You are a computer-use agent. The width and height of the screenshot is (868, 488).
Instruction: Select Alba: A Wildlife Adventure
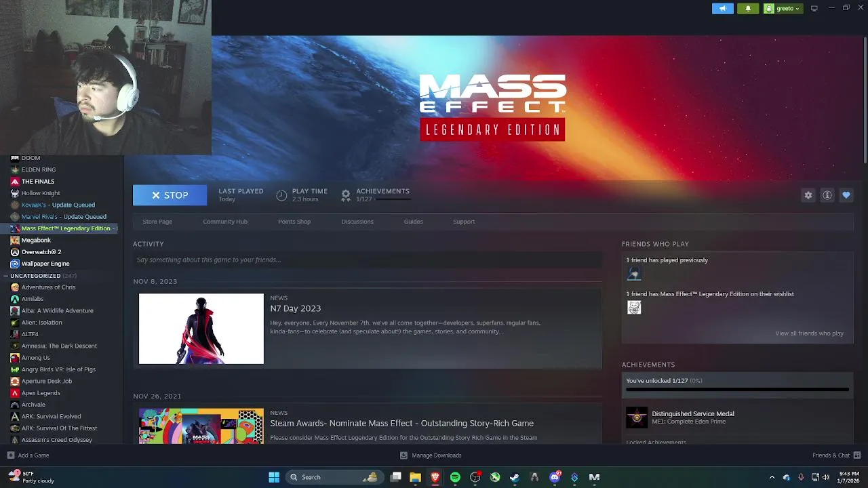(58, 310)
